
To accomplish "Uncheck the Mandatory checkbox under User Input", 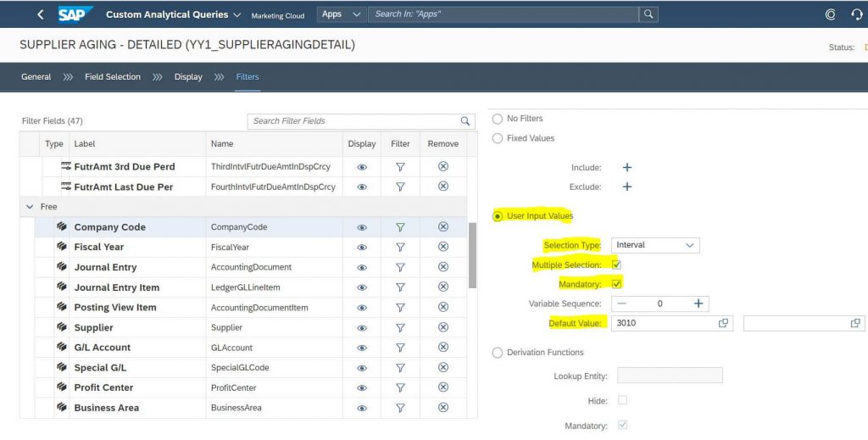I will coord(616,284).
